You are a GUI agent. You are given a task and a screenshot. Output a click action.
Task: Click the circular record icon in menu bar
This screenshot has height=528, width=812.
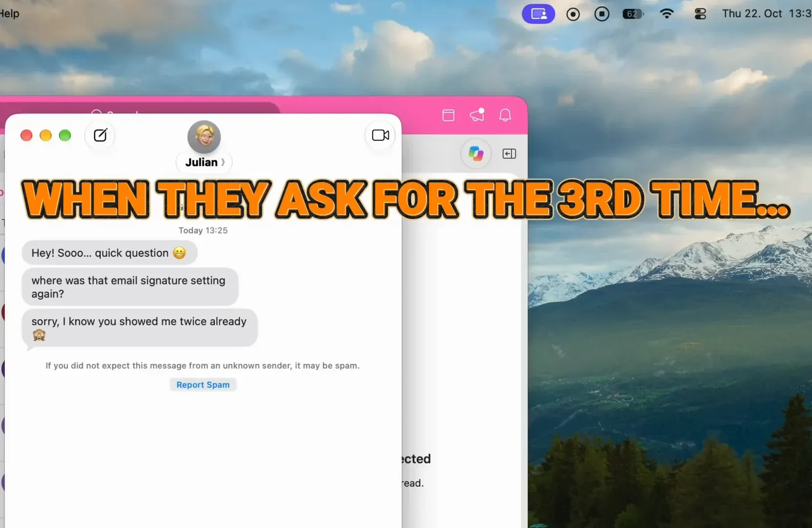point(573,14)
